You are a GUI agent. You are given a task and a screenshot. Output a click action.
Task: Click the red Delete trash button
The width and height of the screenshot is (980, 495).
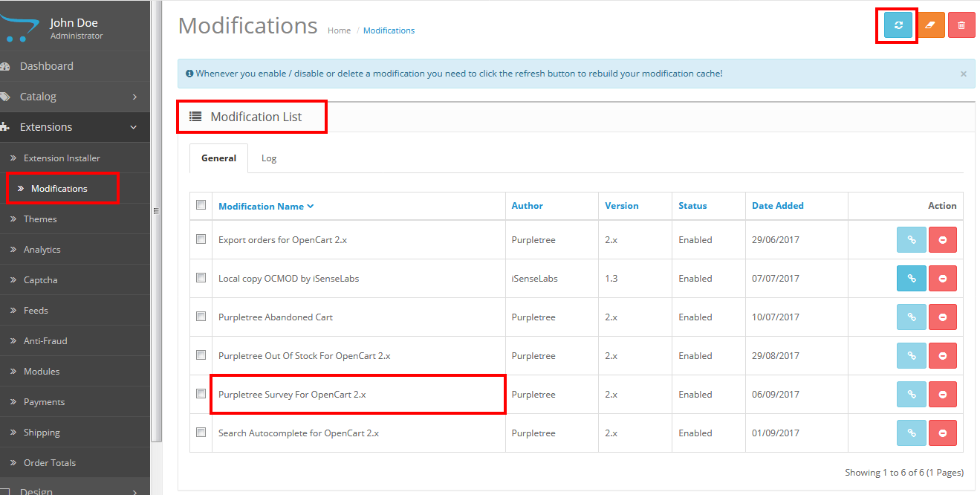961,25
